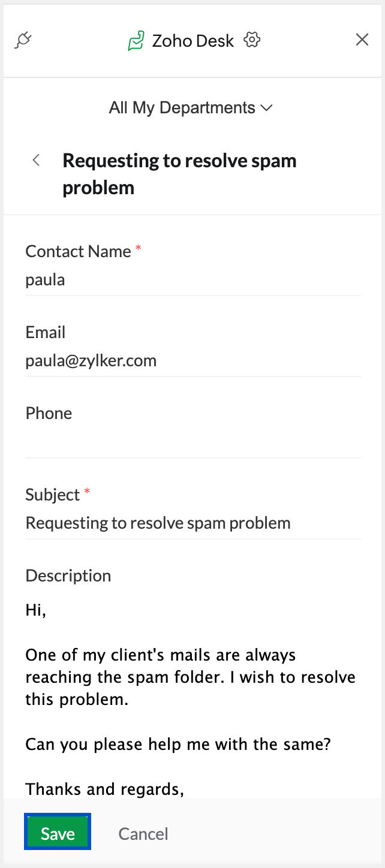The image size is (385, 868).
Task: Click the Contact Name label
Action: pyautogui.click(x=78, y=251)
